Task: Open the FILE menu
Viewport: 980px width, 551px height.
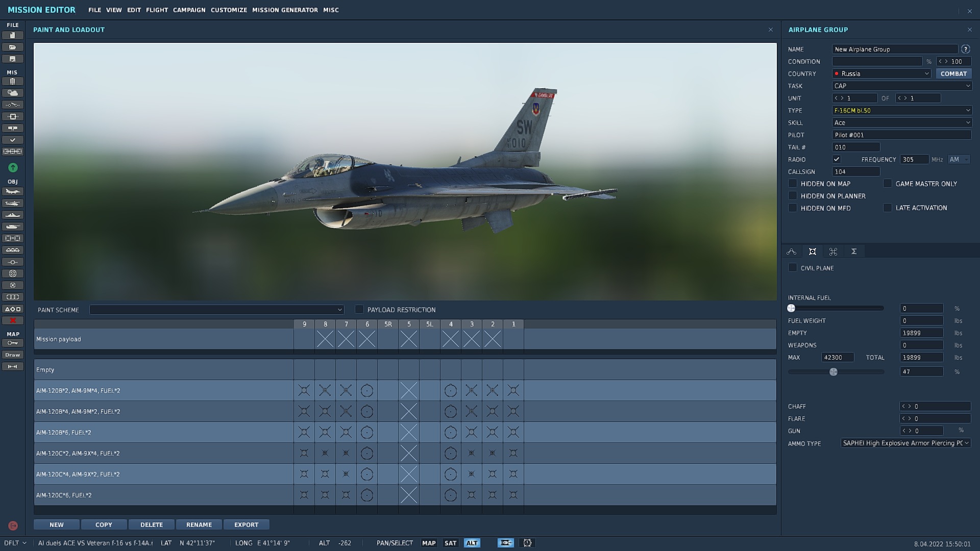Action: (94, 10)
